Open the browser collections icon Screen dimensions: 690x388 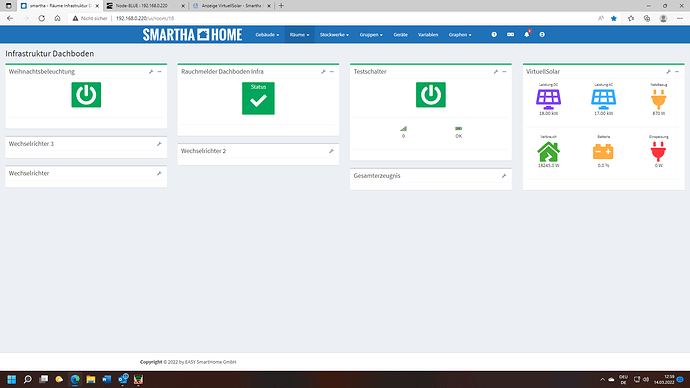tap(647, 18)
